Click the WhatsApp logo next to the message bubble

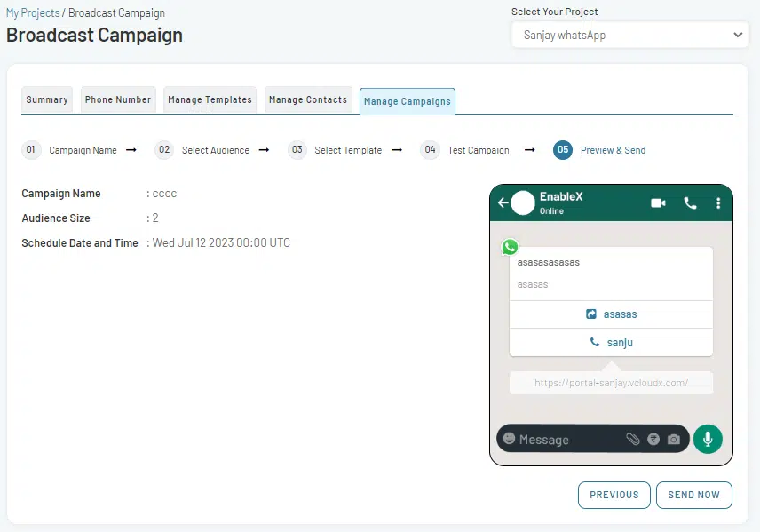(510, 247)
